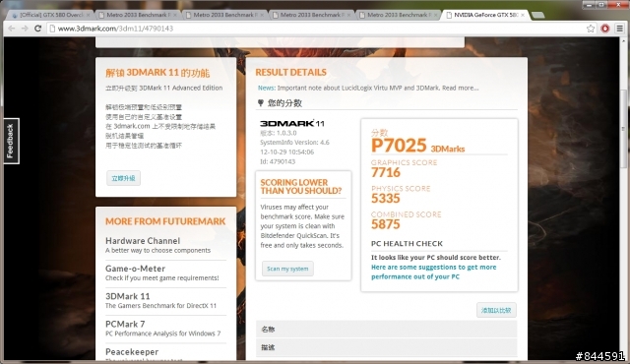Select the NVIDIA GeForce GTX 580 tab
Screen dimensions: 630x364
(x=485, y=15)
